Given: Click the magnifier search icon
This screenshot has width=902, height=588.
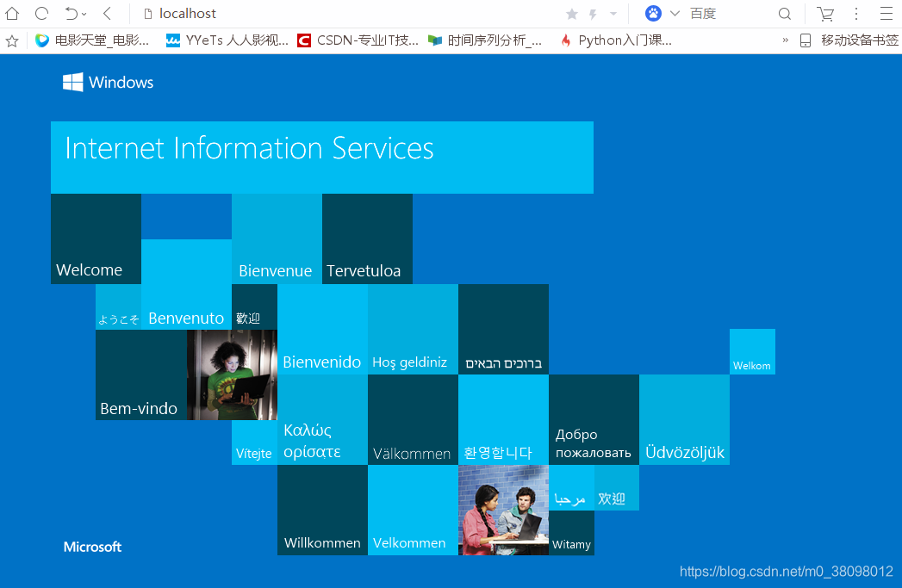Looking at the screenshot, I should coord(785,14).
